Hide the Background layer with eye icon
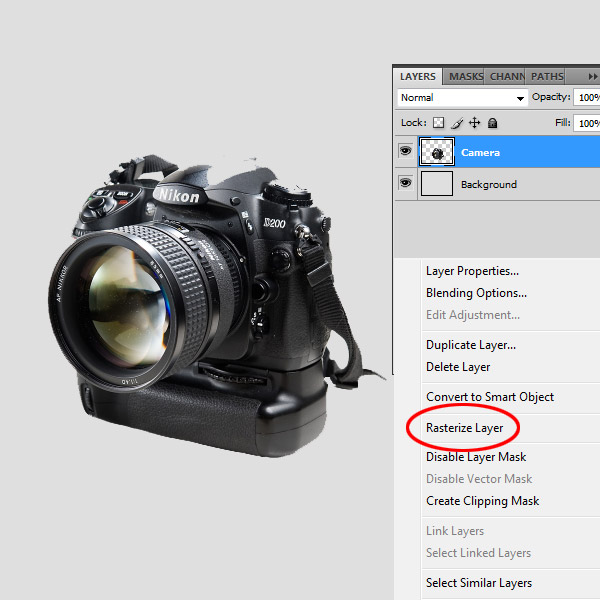Screen dimensions: 600x600 point(406,183)
